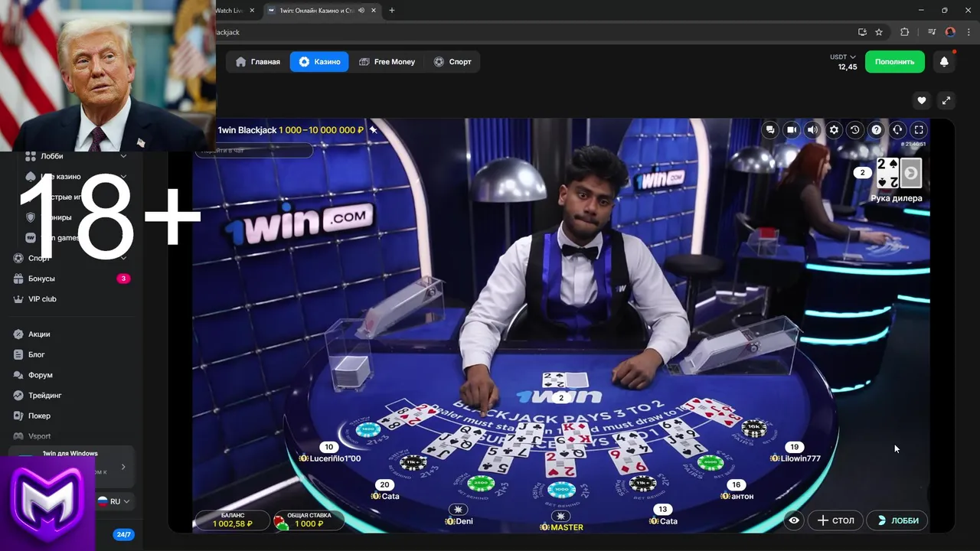This screenshot has height=551, width=980.
Task: Add game to favorites heart icon
Action: click(922, 100)
